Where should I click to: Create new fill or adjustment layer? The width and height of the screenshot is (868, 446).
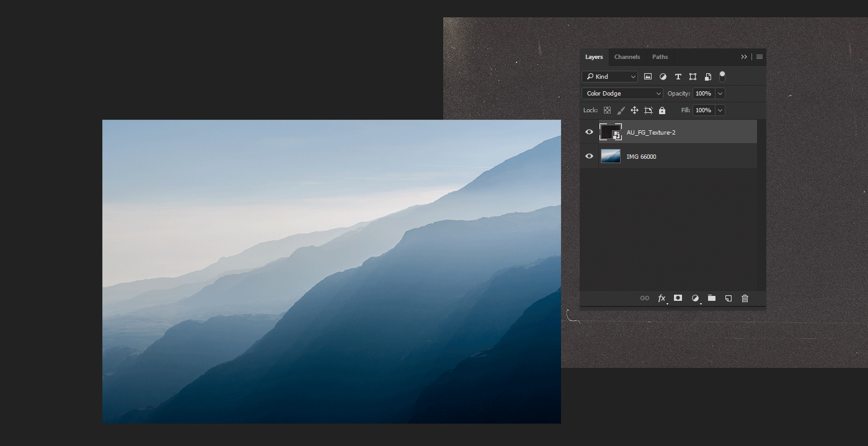pos(696,298)
